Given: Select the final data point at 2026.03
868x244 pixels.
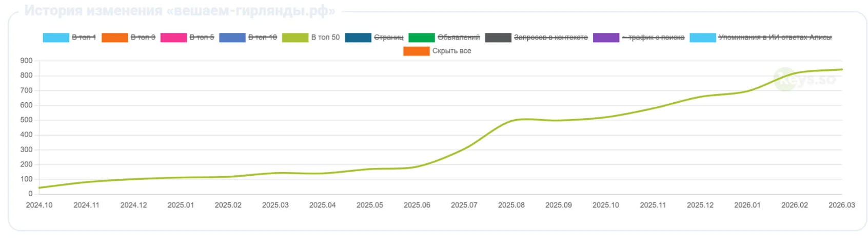Looking at the screenshot, I should click(841, 69).
